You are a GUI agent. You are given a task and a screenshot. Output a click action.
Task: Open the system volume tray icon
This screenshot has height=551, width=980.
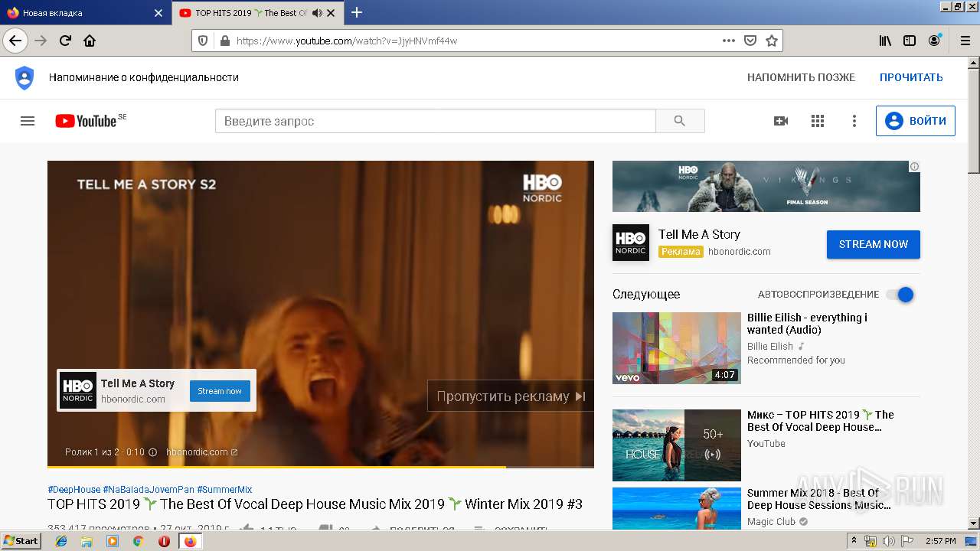tap(888, 541)
